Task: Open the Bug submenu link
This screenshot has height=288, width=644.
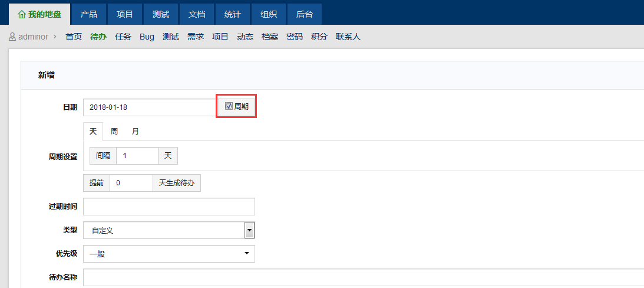Action: pyautogui.click(x=147, y=37)
